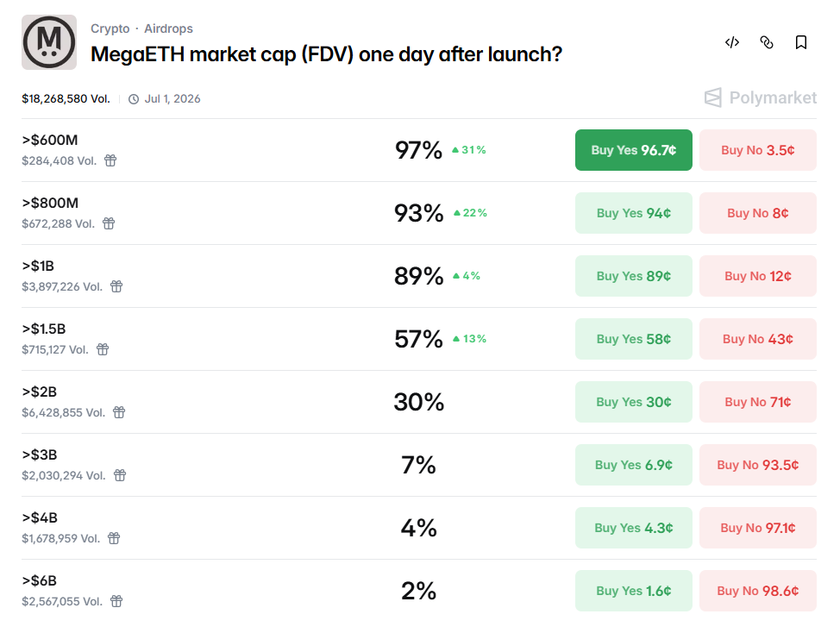Buy Yes at 96.7¢ for >$600M
The width and height of the screenshot is (840, 633).
633,150
